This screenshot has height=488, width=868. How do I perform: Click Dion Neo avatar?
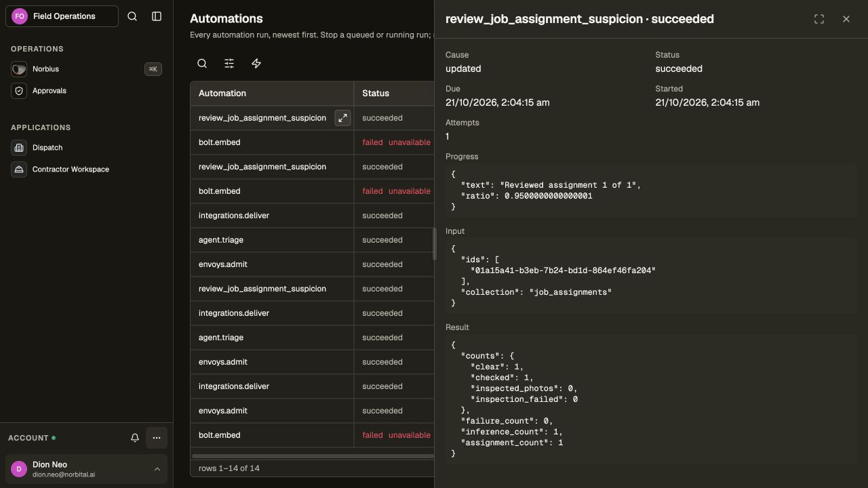point(19,469)
